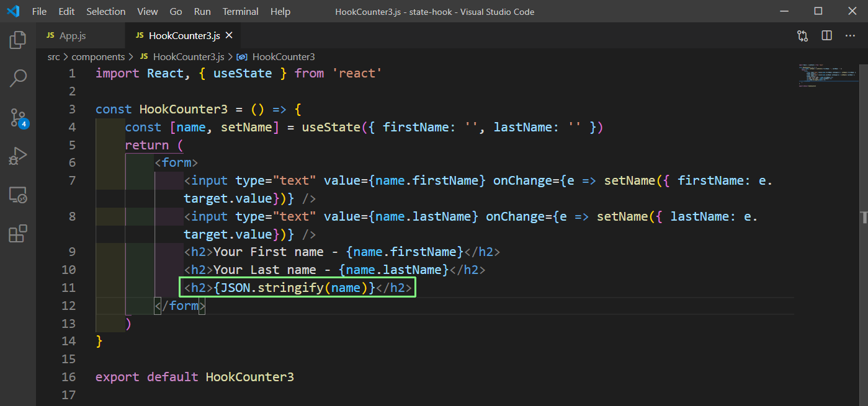Close the HookCounter3.js tab
This screenshot has height=406, width=868.
click(230, 36)
